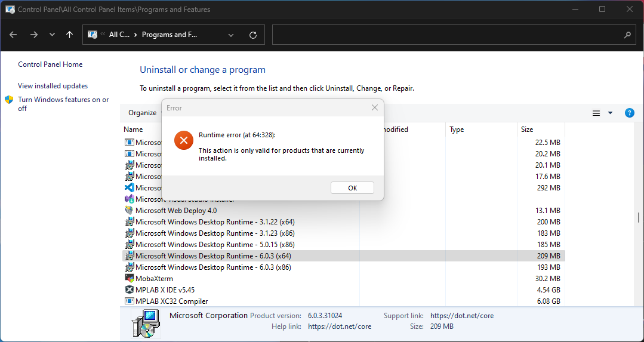Image resolution: width=644 pixels, height=342 pixels.
Task: Click the vertical scrollbar of program list
Action: (x=639, y=217)
